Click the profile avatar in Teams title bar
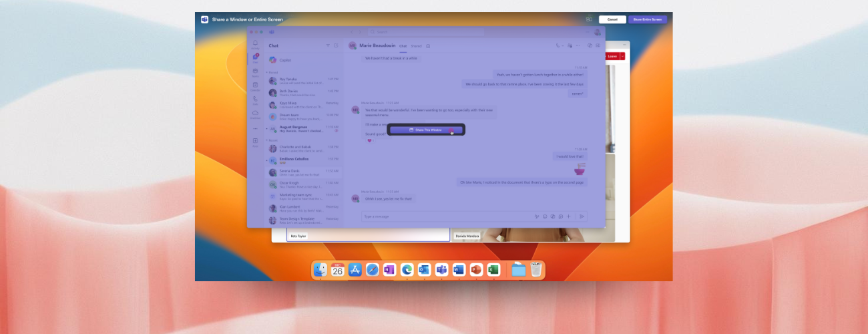Image resolution: width=868 pixels, height=334 pixels. [x=597, y=32]
